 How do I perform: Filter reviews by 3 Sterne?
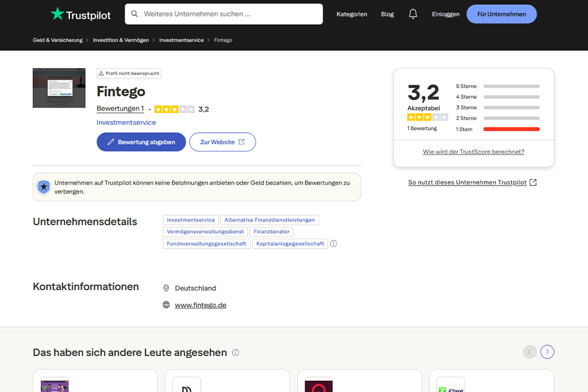tap(498, 108)
